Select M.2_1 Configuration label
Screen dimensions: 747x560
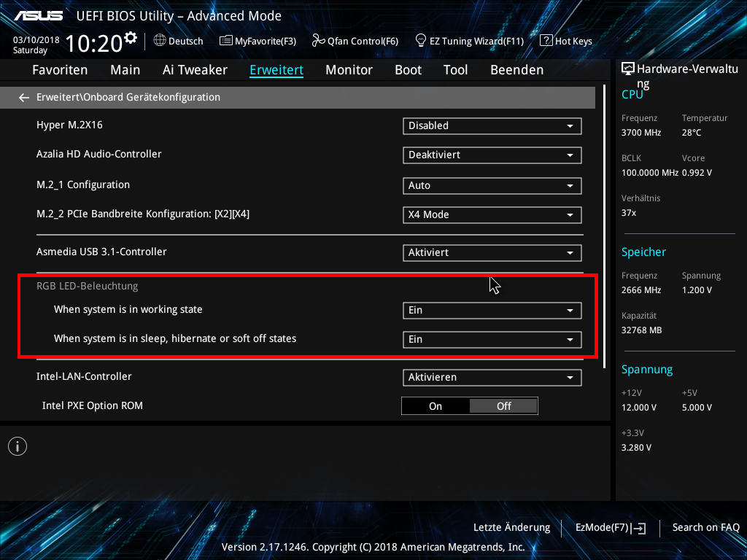click(83, 184)
